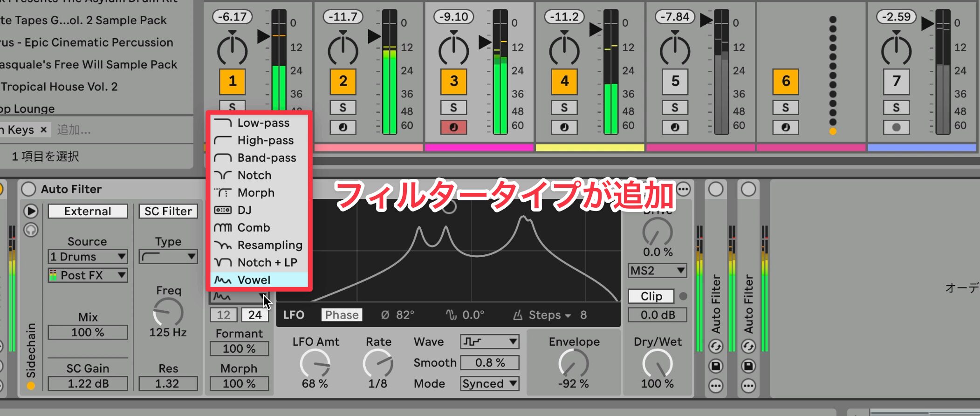Arm track 6 for recording
This screenshot has height=416, width=980.
coord(786,127)
